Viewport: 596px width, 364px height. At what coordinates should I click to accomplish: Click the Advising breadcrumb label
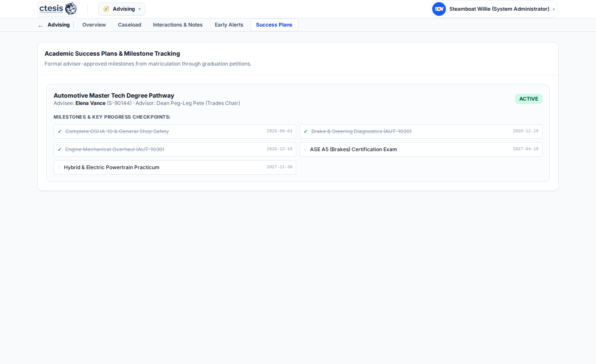tap(59, 25)
